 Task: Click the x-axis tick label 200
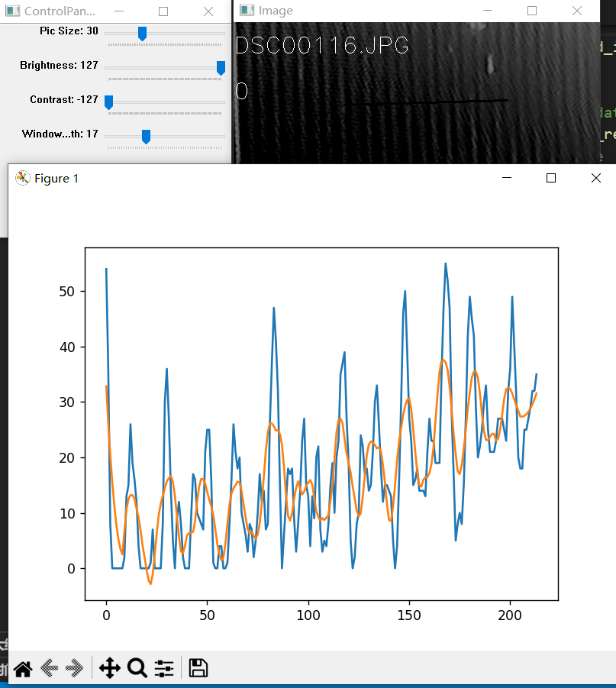tap(510, 615)
